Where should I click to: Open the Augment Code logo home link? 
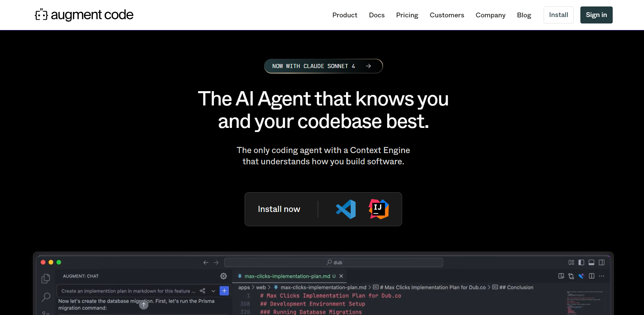tap(84, 15)
